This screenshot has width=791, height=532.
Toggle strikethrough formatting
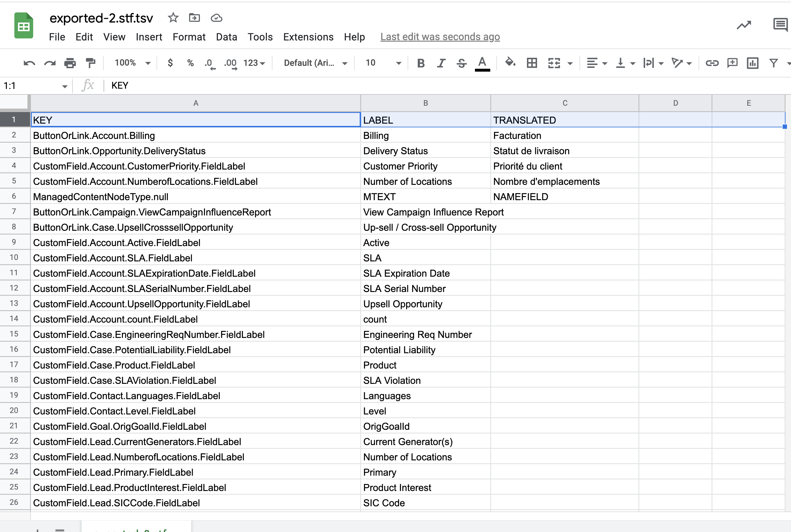461,63
